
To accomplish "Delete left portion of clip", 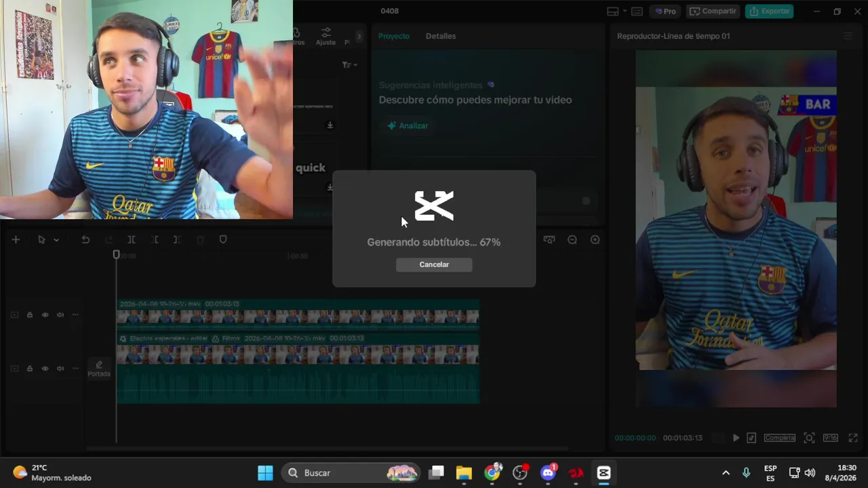I will click(x=155, y=239).
